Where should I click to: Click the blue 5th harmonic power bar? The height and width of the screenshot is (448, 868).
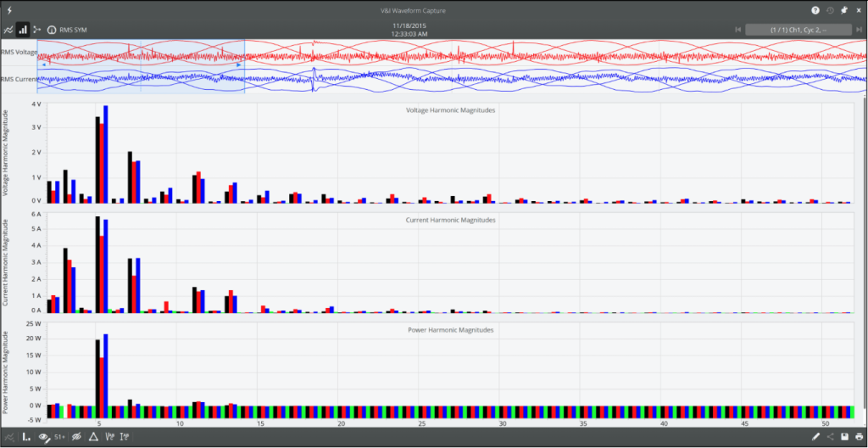pyautogui.click(x=106, y=375)
